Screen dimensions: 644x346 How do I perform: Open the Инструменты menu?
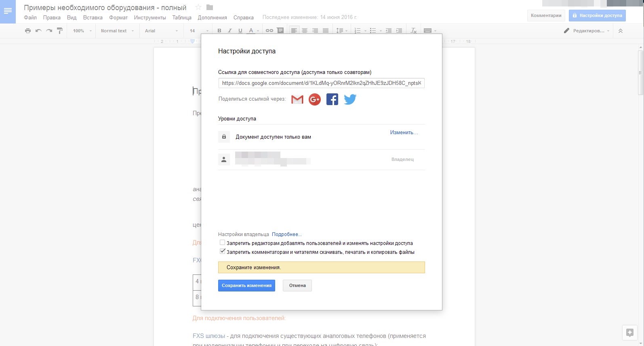[x=150, y=17]
